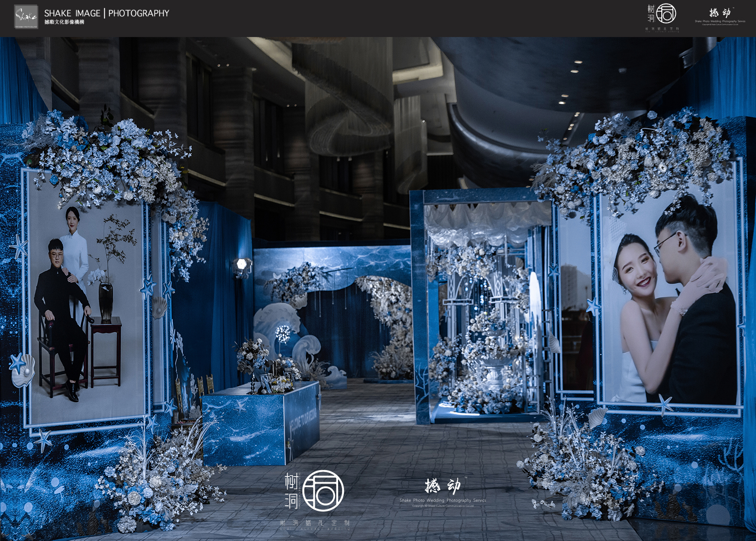Click the "SHAKE IMAGE | PHOTOGRAPHY" header title

pos(107,13)
